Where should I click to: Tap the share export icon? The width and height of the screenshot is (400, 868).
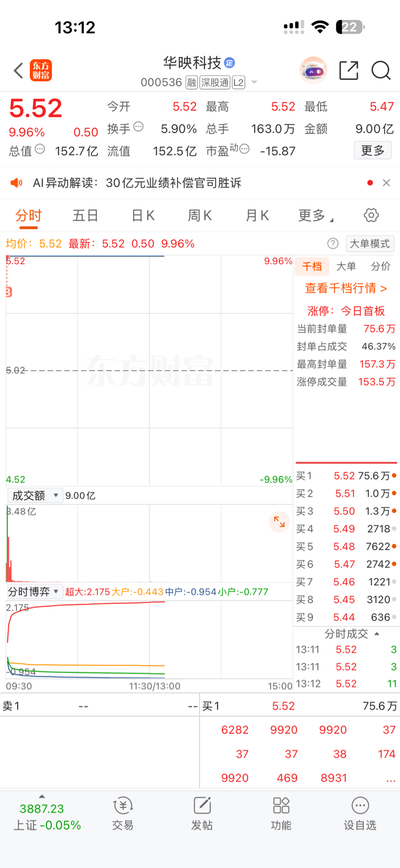[349, 70]
